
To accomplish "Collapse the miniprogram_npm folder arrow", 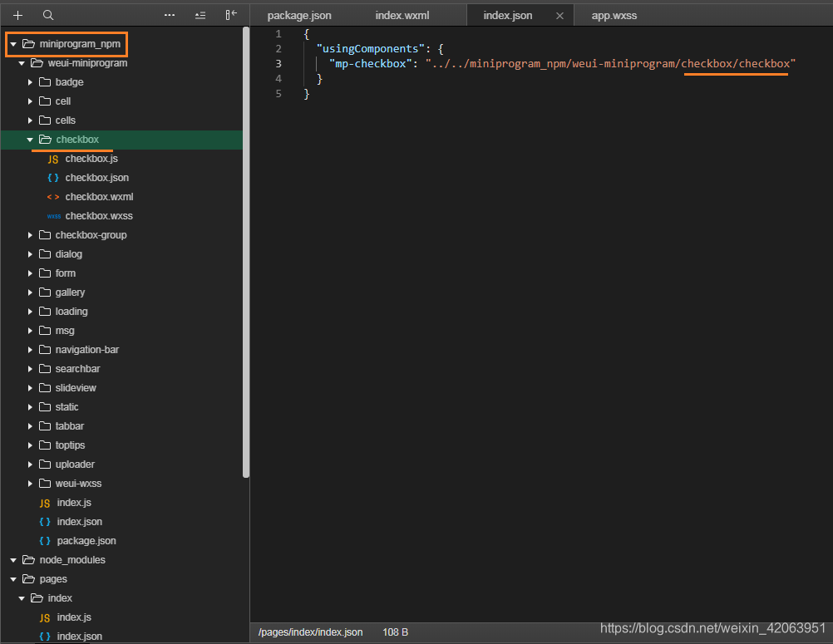I will point(13,44).
